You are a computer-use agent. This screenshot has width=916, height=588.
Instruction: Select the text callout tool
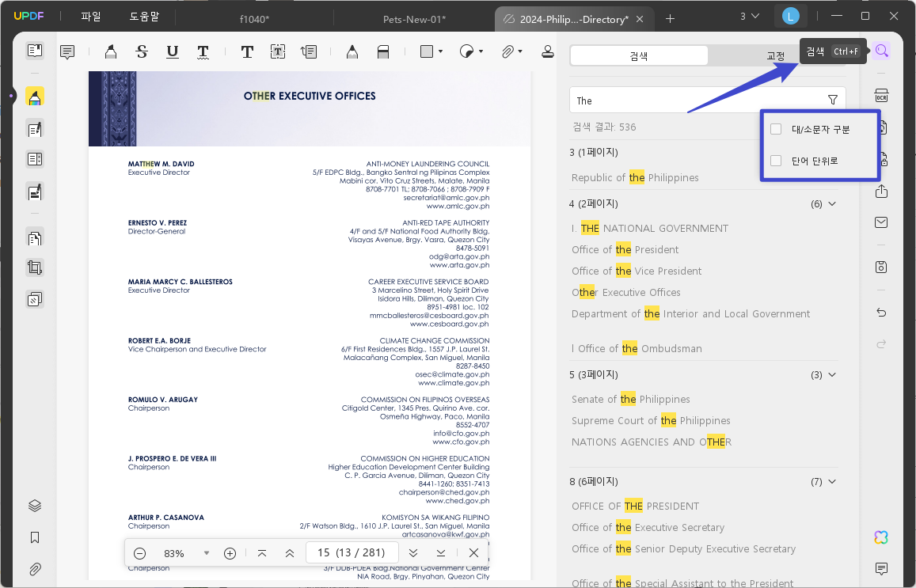point(309,52)
